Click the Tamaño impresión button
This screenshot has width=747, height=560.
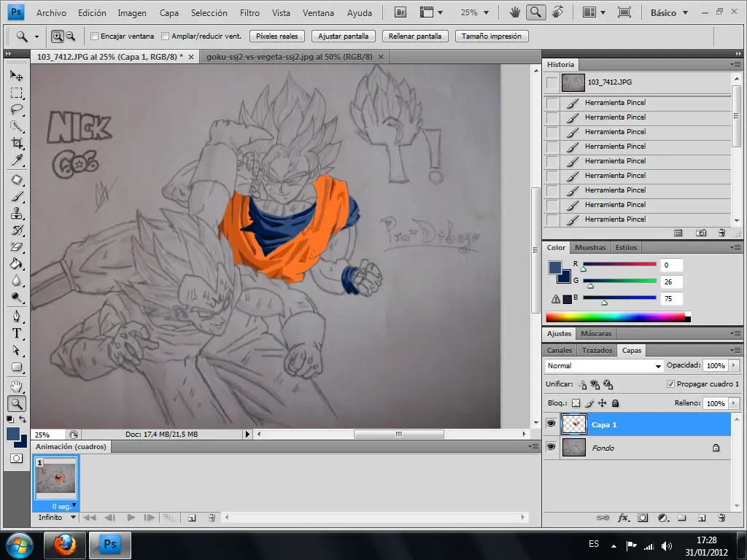[x=491, y=36]
